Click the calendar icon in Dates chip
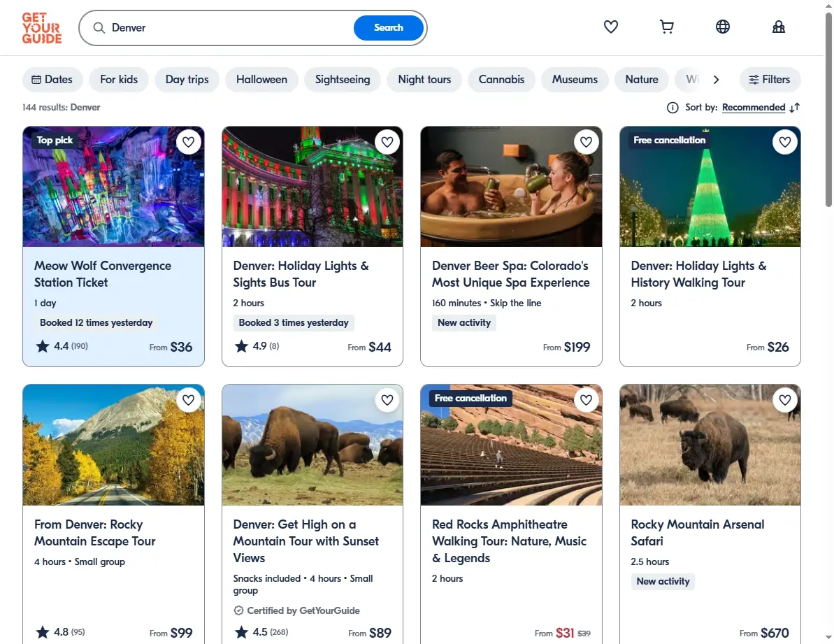Image resolution: width=834 pixels, height=644 pixels. click(36, 80)
